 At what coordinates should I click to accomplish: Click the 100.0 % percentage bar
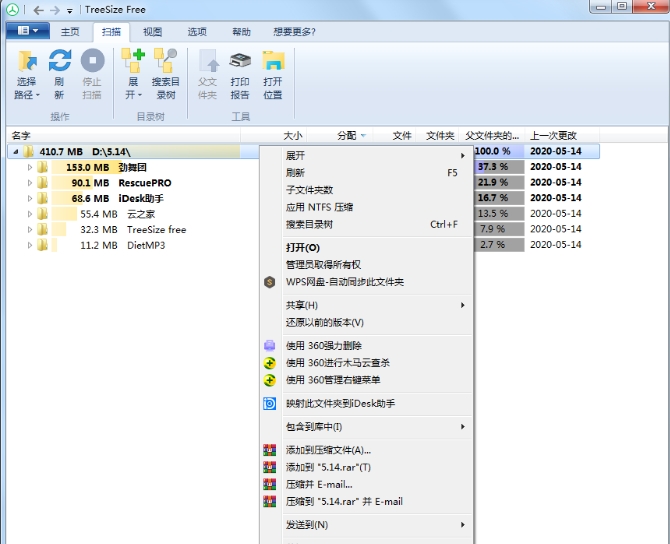[x=499, y=151]
